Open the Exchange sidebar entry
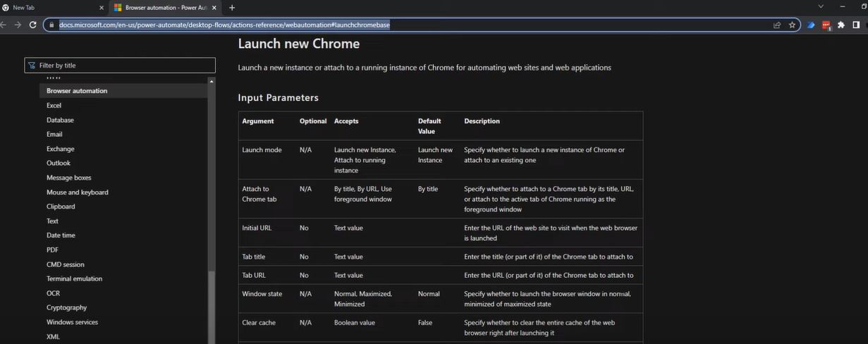Image resolution: width=868 pixels, height=344 pixels. tap(61, 149)
